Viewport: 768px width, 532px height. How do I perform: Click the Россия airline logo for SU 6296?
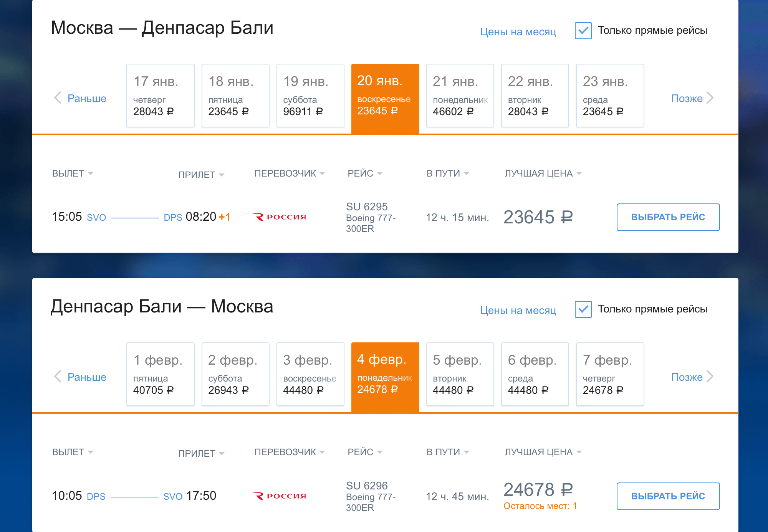[280, 496]
